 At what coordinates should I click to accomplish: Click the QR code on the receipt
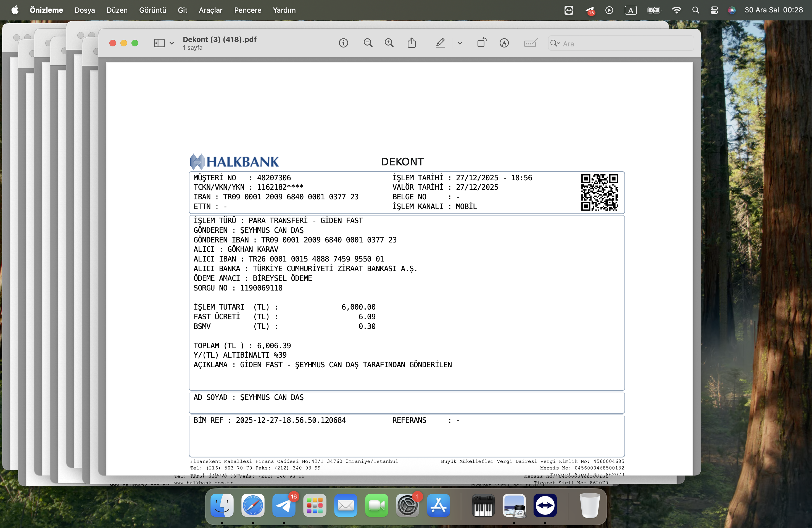coord(599,192)
